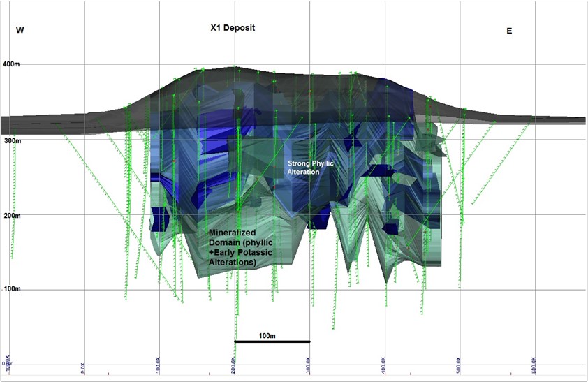The height and width of the screenshot is (382, 588).
Task: Click the 400m elevation label
Action: (13, 64)
